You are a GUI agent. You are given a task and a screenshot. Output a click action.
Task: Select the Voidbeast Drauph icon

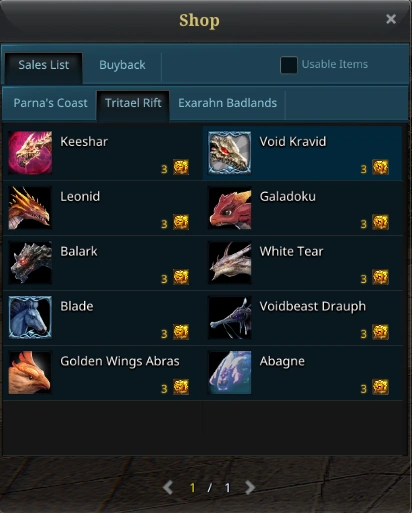coord(230,317)
